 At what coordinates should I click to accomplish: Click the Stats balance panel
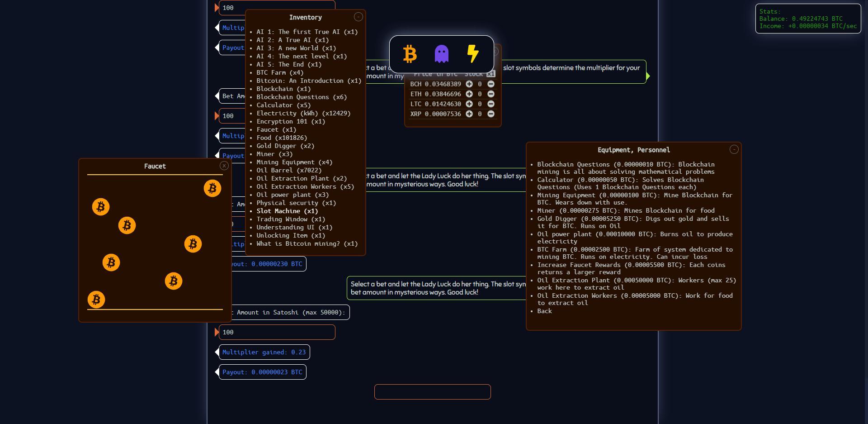[x=808, y=19]
